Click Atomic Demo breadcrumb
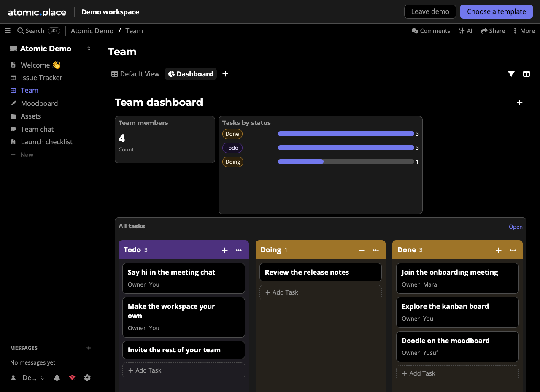The height and width of the screenshot is (392, 540). (x=92, y=31)
